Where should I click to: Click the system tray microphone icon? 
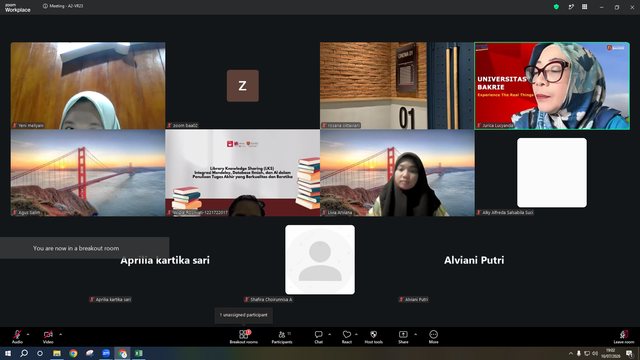(579, 353)
